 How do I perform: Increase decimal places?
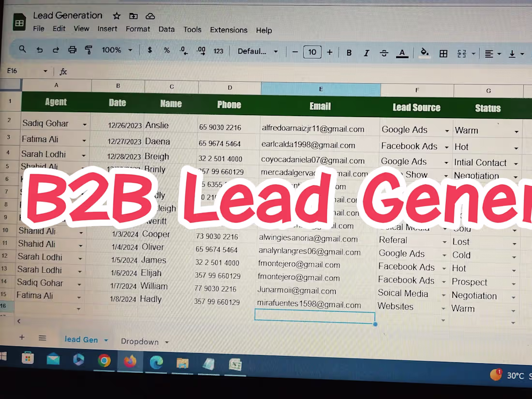click(201, 51)
